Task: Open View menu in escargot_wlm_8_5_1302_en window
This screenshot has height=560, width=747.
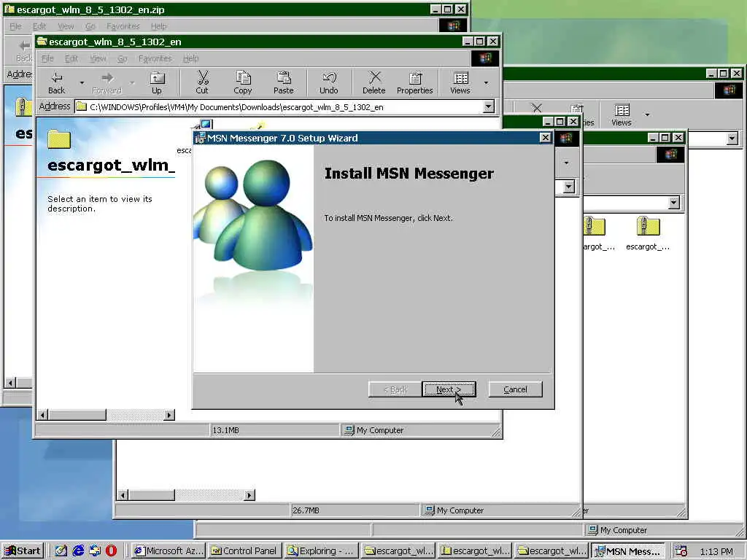Action: (98, 58)
